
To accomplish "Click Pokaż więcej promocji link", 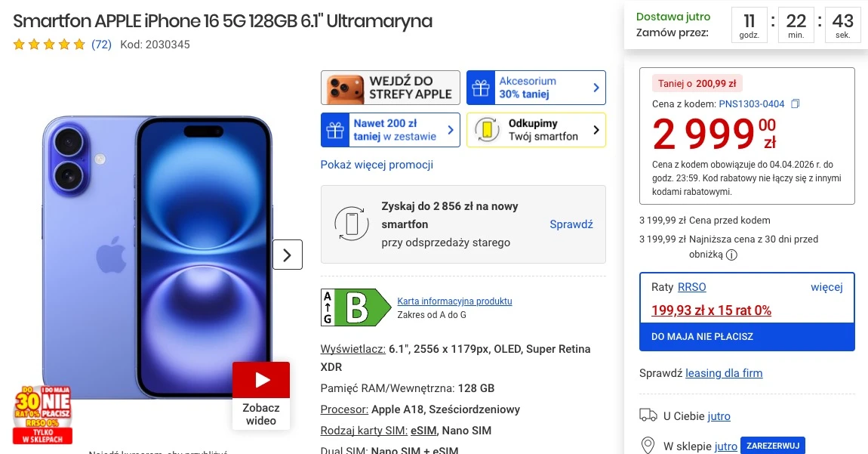I will coord(377,165).
